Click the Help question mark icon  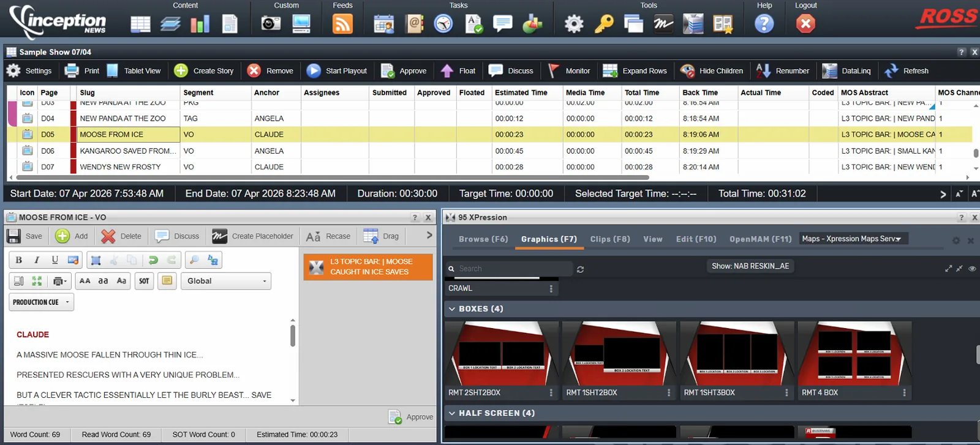click(764, 24)
